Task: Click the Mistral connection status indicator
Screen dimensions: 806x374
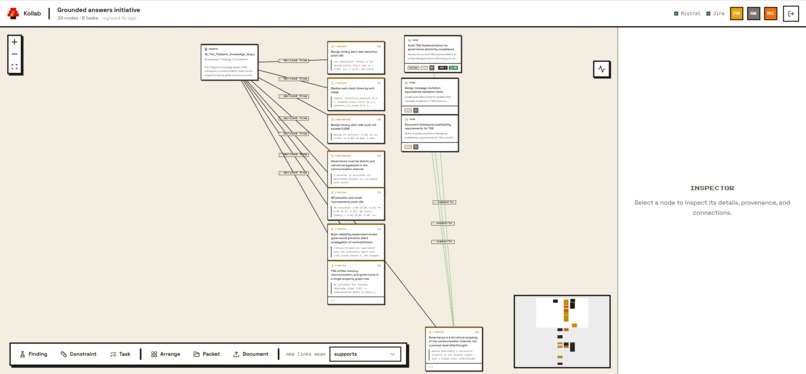Action: click(687, 13)
